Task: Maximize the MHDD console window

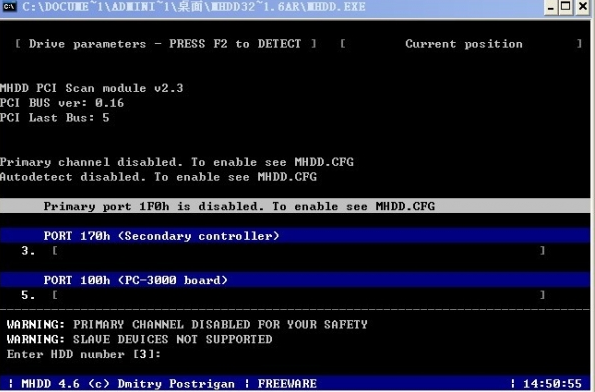Action: 566,7
